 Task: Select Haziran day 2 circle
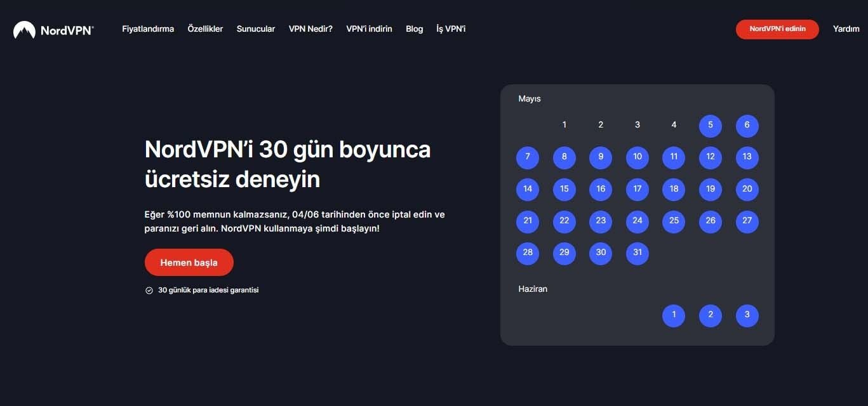coord(711,316)
